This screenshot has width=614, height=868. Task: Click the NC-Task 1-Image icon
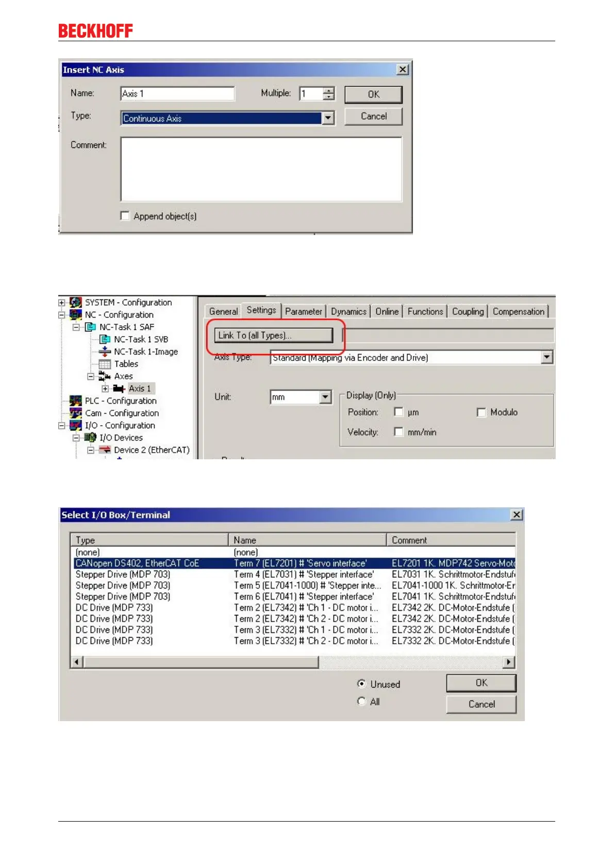click(x=105, y=352)
